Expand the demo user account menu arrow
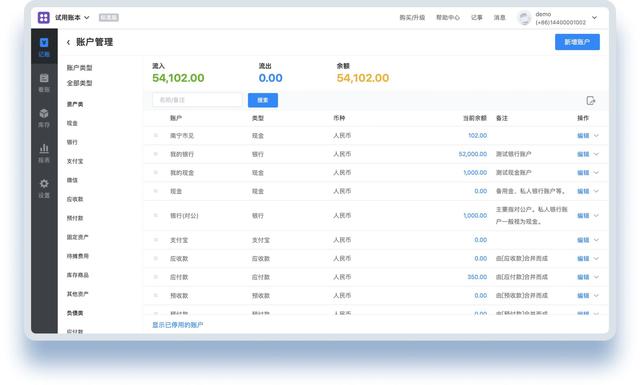 point(594,18)
